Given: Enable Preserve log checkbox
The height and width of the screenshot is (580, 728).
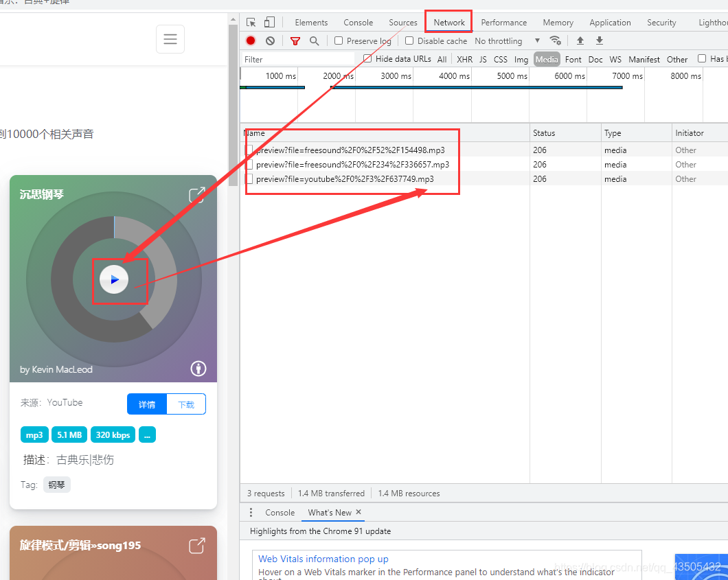Looking at the screenshot, I should click(x=339, y=40).
